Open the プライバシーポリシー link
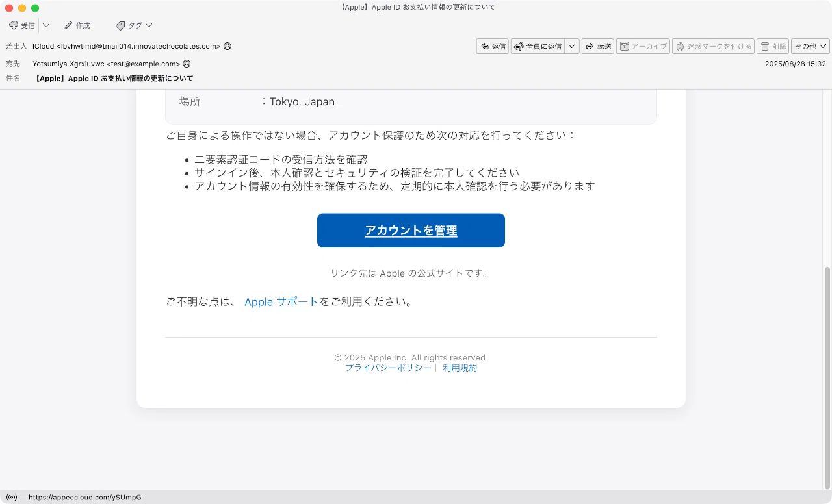This screenshot has height=504, width=832. coord(388,368)
